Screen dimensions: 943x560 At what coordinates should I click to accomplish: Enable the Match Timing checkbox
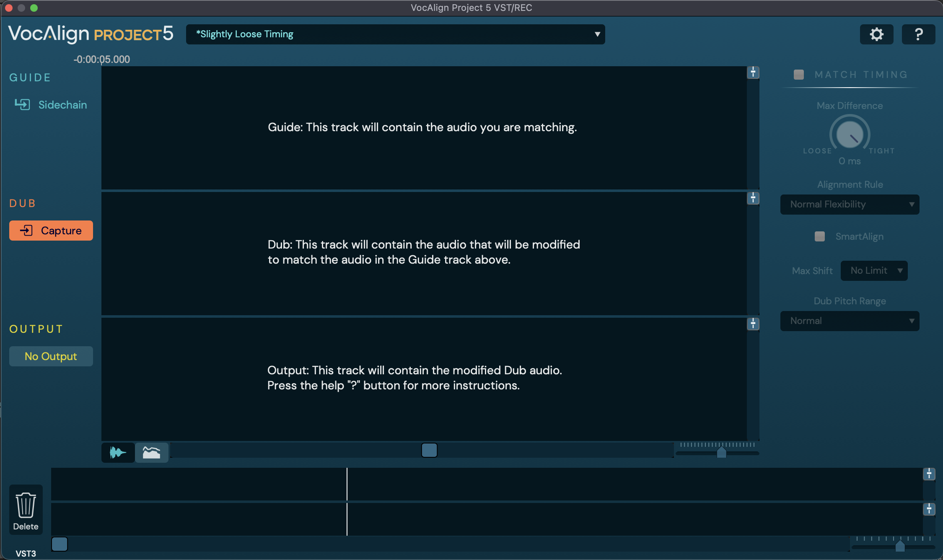[799, 75]
